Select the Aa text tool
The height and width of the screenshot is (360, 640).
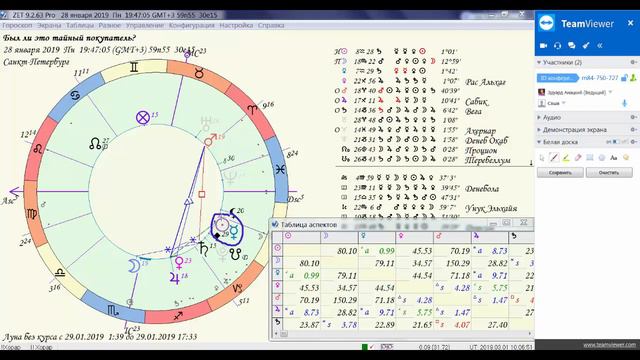click(x=613, y=158)
